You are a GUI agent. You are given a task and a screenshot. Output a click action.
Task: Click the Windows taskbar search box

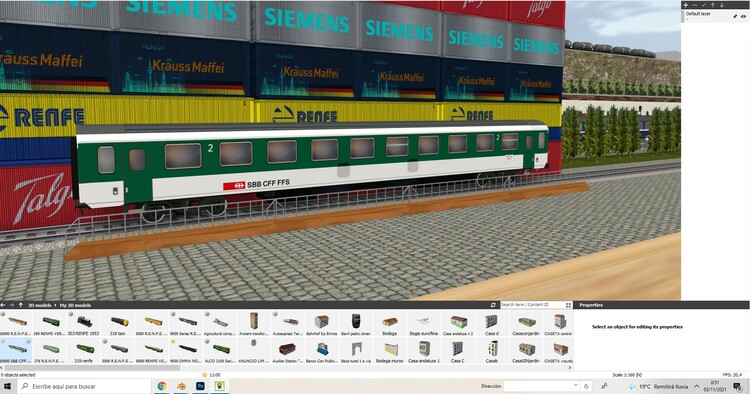pyautogui.click(x=85, y=386)
